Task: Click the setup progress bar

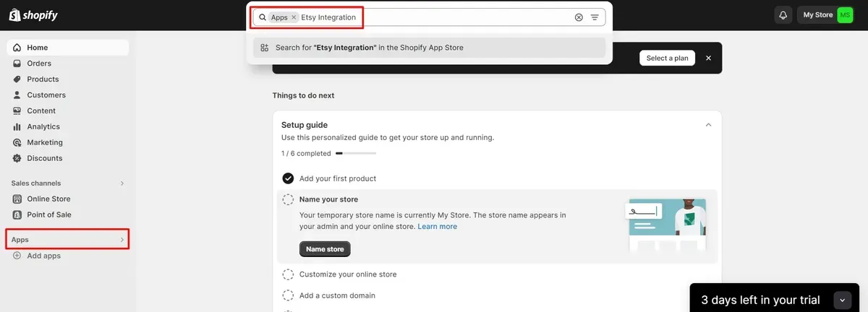Action: tap(356, 153)
